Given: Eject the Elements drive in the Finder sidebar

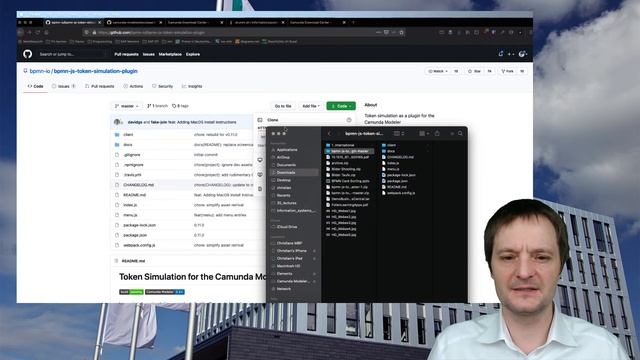Looking at the screenshot, I should pos(314,274).
